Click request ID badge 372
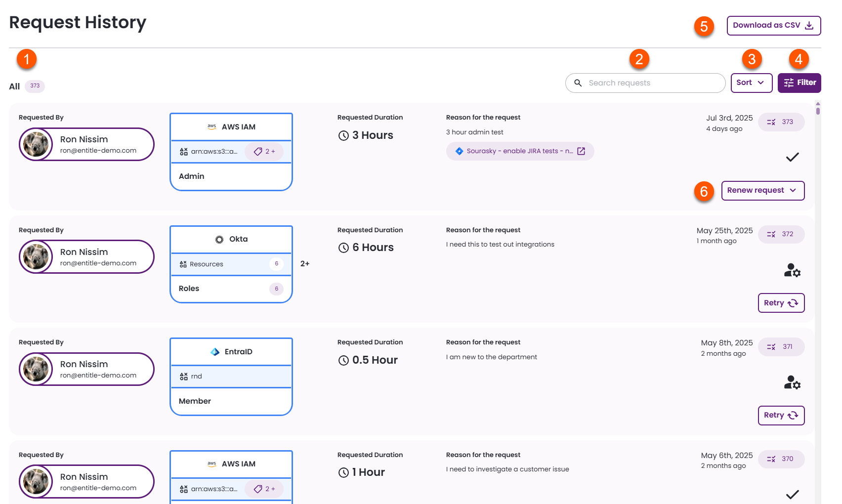The width and height of the screenshot is (842, 504). click(x=781, y=234)
